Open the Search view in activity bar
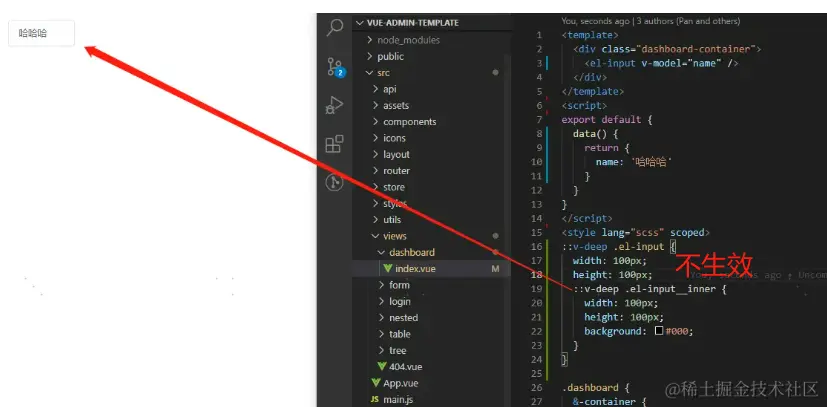The height and width of the screenshot is (407, 827). [335, 27]
